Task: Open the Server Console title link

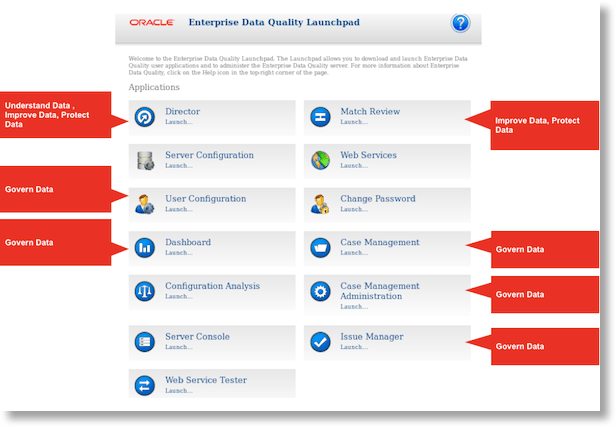Action: (197, 337)
